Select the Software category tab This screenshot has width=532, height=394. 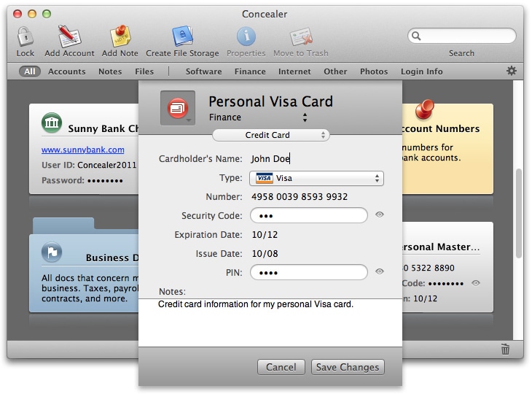click(x=203, y=72)
